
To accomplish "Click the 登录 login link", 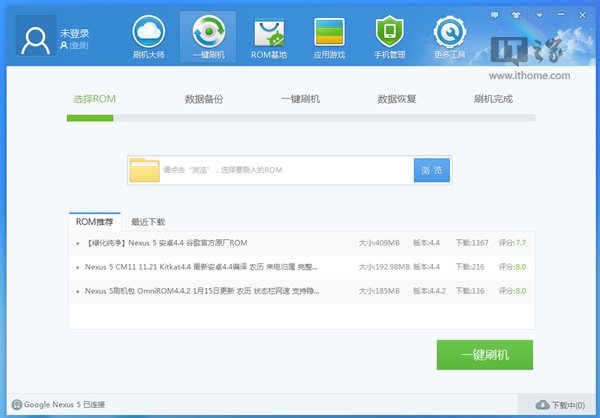I will tap(79, 46).
